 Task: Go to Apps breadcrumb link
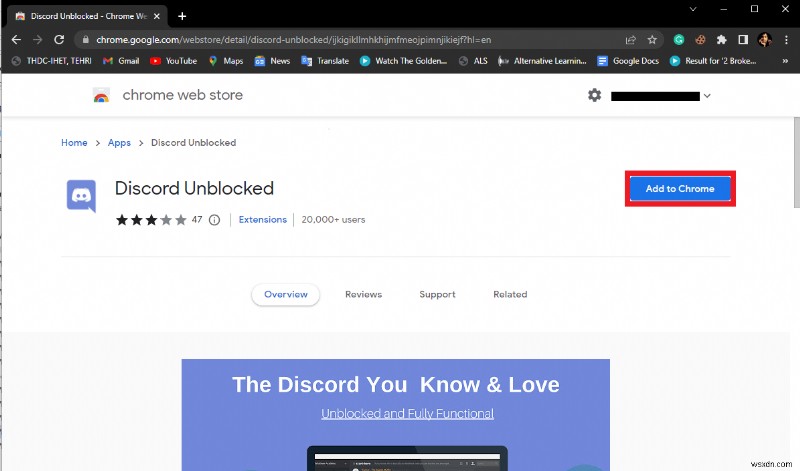click(x=119, y=143)
